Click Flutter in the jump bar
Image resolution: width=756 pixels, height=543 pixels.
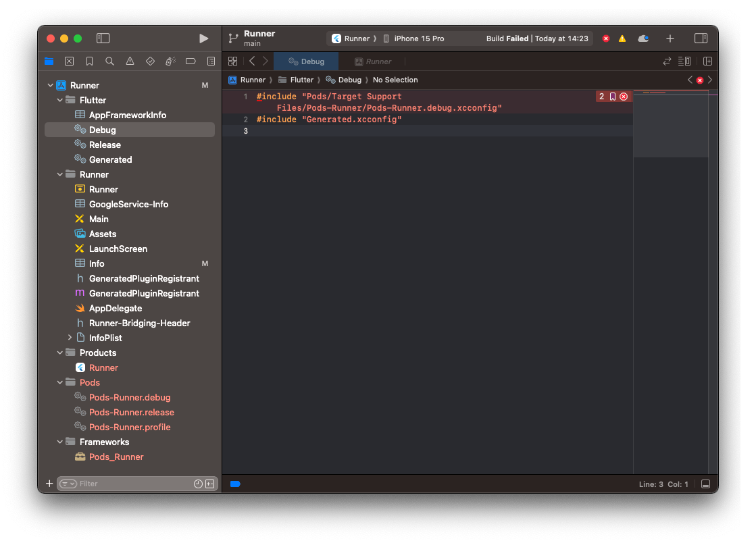click(296, 80)
